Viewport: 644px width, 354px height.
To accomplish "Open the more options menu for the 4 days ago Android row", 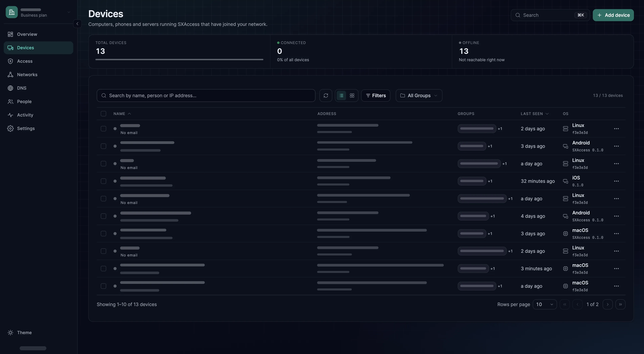I will pyautogui.click(x=616, y=216).
